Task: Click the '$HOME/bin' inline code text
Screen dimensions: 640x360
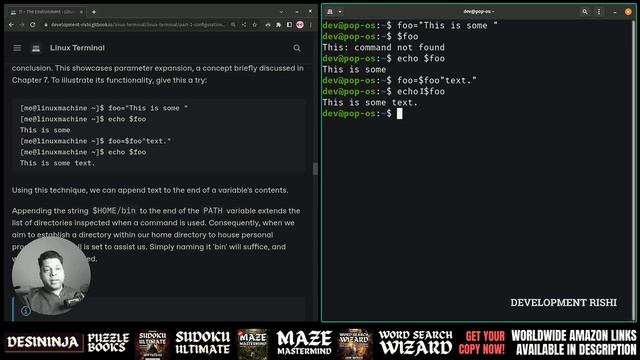Action: tap(114, 211)
